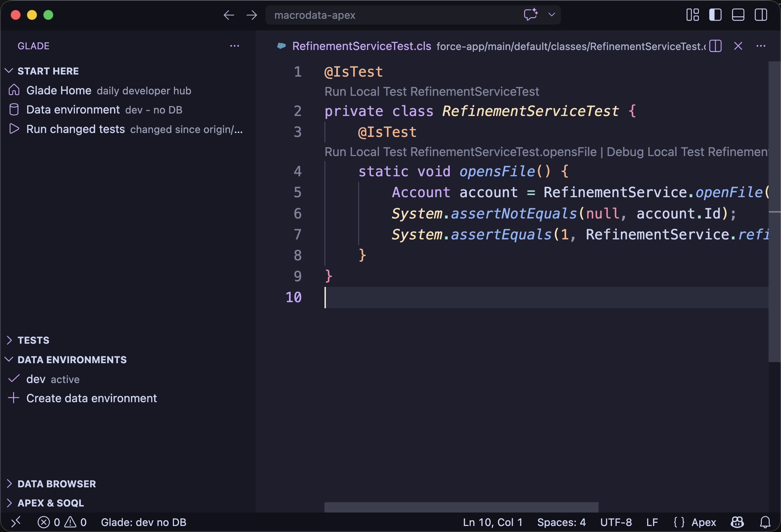Image resolution: width=781 pixels, height=532 pixels.
Task: Select Apex language mode
Action: pyautogui.click(x=704, y=522)
